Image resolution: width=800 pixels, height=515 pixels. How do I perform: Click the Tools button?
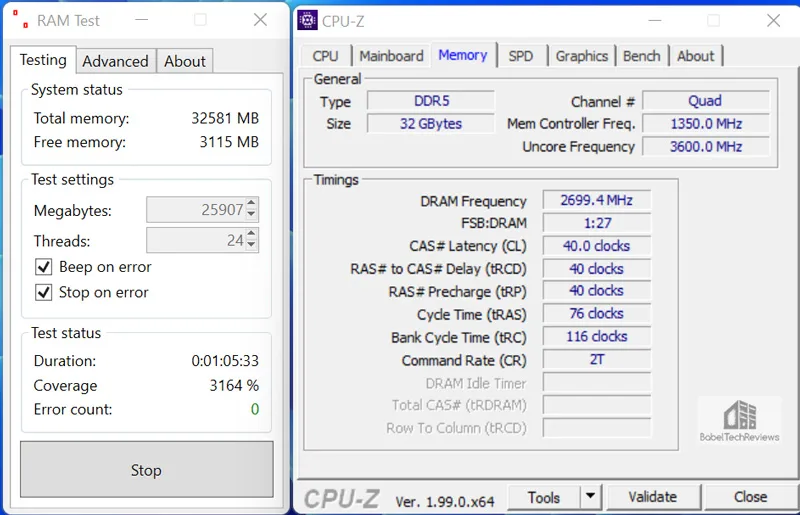coord(544,497)
